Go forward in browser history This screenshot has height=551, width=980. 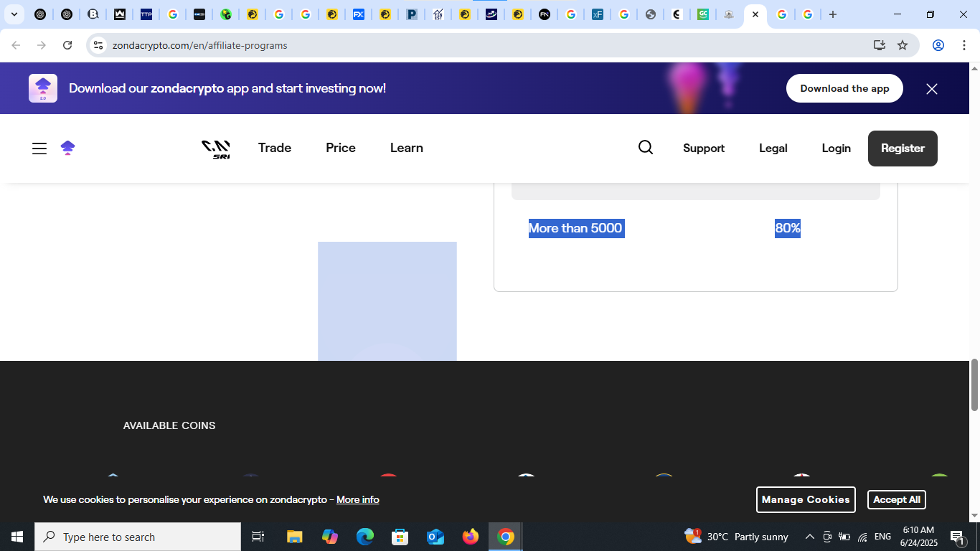click(42, 45)
